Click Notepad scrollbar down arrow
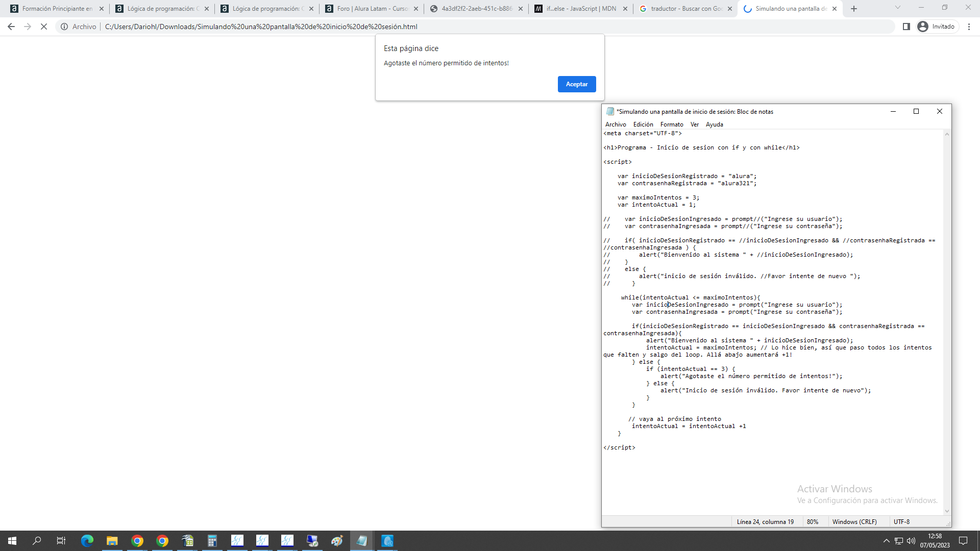Viewport: 980px width, 551px height. [x=947, y=511]
